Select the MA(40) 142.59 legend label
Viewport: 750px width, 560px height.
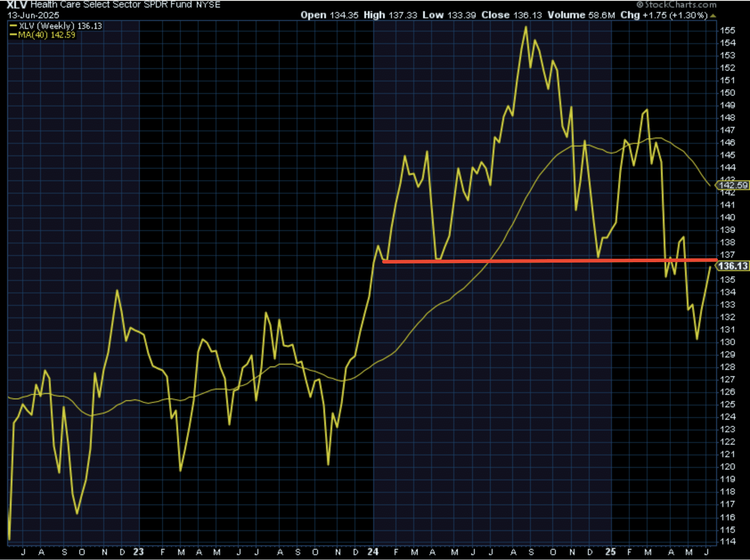(47, 35)
